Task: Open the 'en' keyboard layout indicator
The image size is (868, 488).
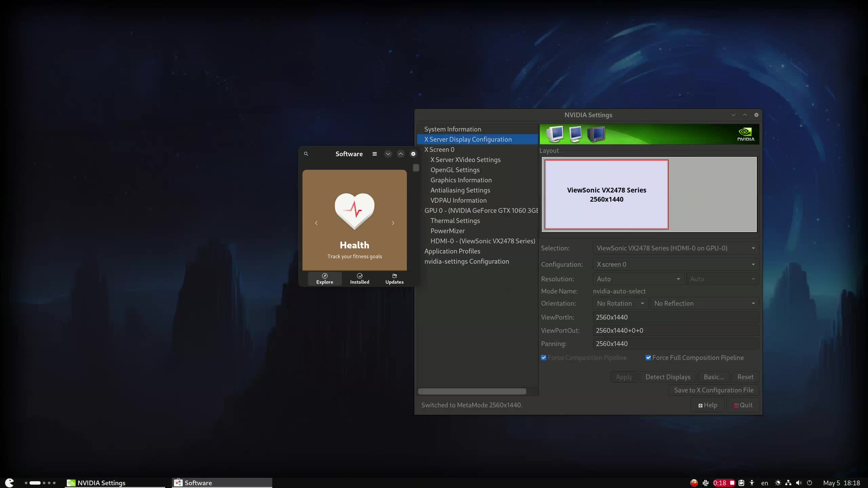Action: coord(765,483)
